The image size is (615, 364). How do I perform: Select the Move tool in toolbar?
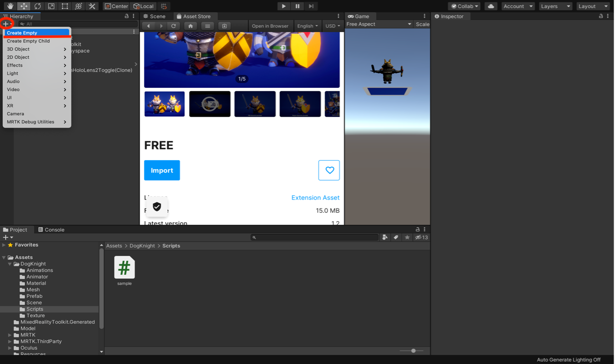[24, 6]
